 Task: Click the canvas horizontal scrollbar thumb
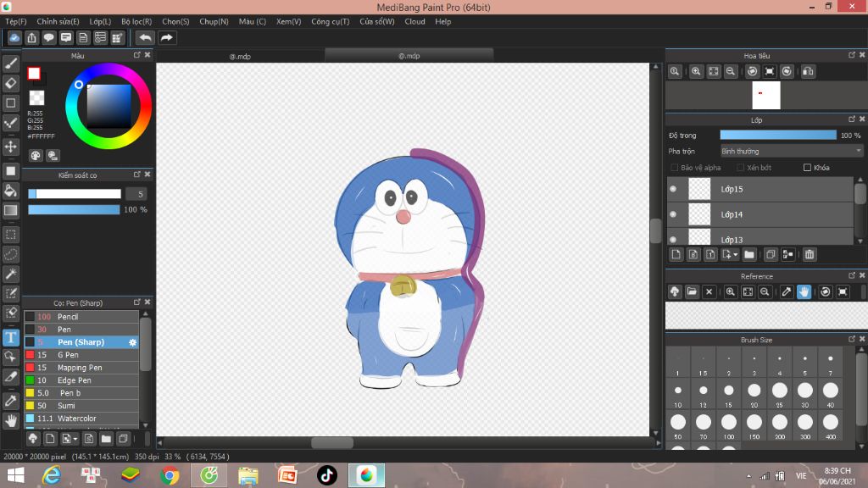(x=332, y=442)
